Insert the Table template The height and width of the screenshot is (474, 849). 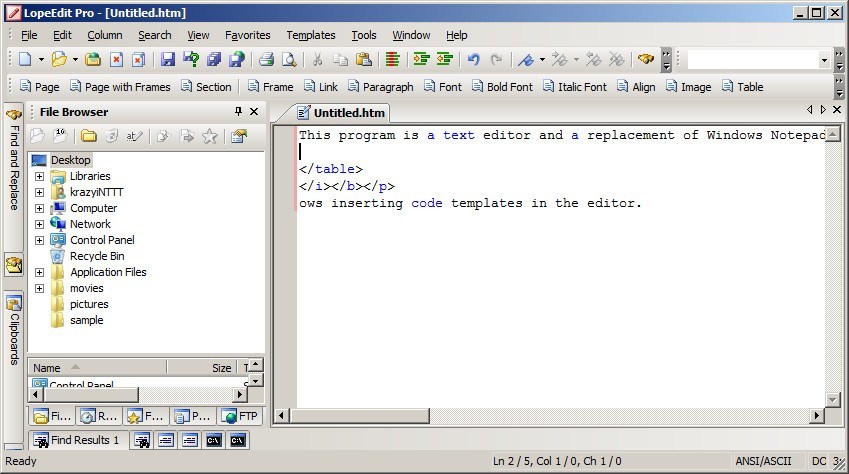click(x=743, y=87)
